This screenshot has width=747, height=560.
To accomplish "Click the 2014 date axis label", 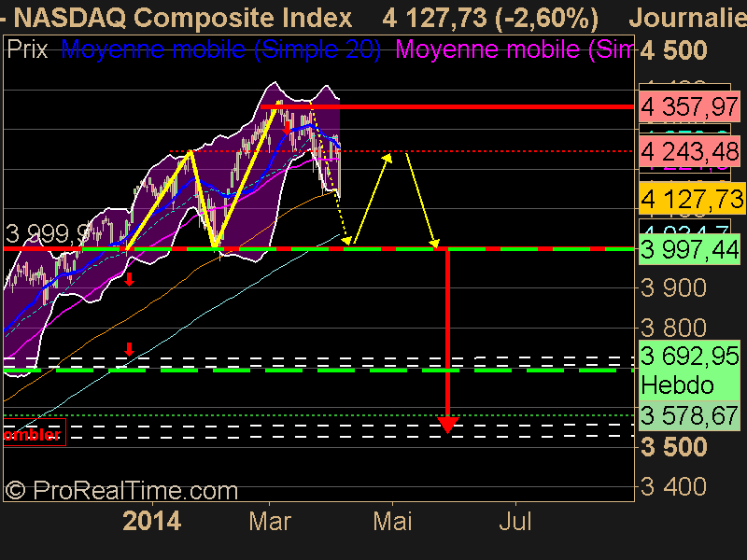I will coord(152,522).
